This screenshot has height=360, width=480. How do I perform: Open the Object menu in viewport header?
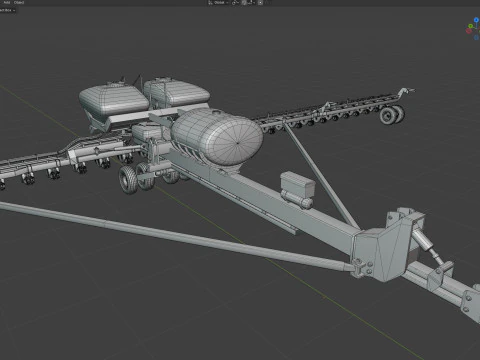point(19,2)
